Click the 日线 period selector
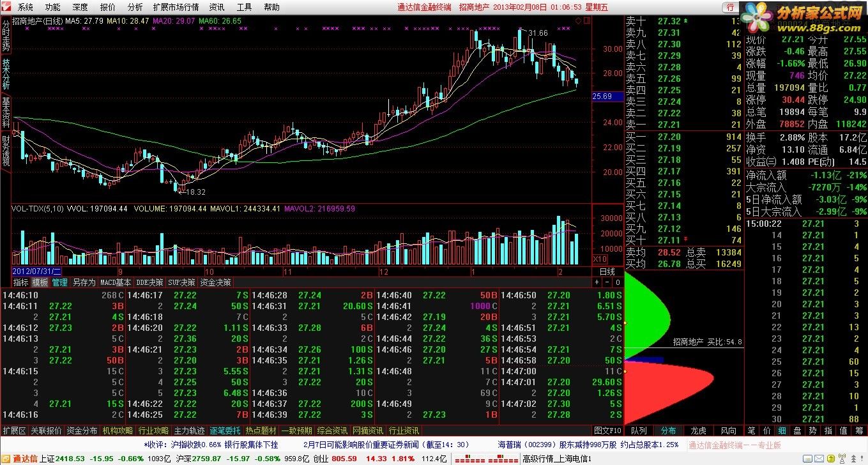Image resolution: width=868 pixels, height=465 pixels. 607,271
